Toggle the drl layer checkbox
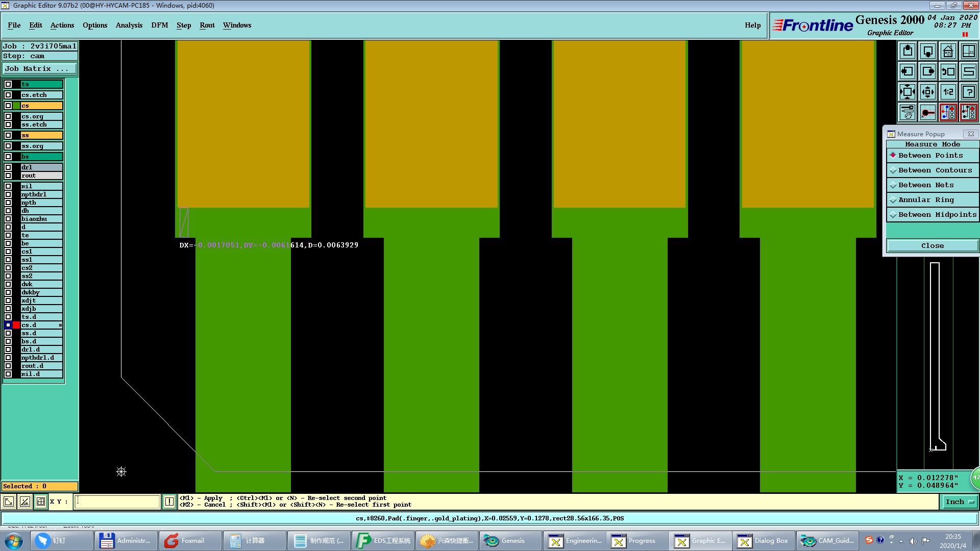Image resolution: width=980 pixels, height=551 pixels. 8,167
